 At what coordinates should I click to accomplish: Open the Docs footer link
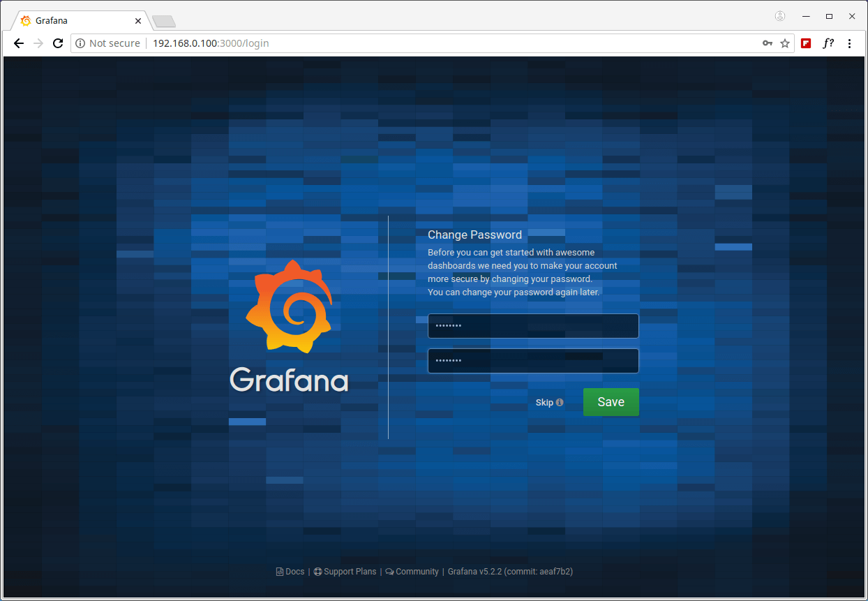point(291,572)
